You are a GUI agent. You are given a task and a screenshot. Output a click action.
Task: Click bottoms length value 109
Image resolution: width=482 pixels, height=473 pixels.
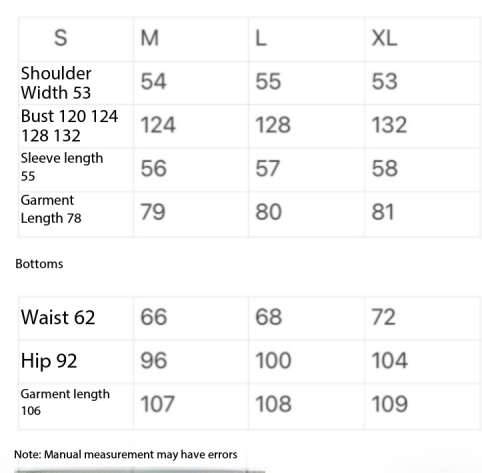390,404
